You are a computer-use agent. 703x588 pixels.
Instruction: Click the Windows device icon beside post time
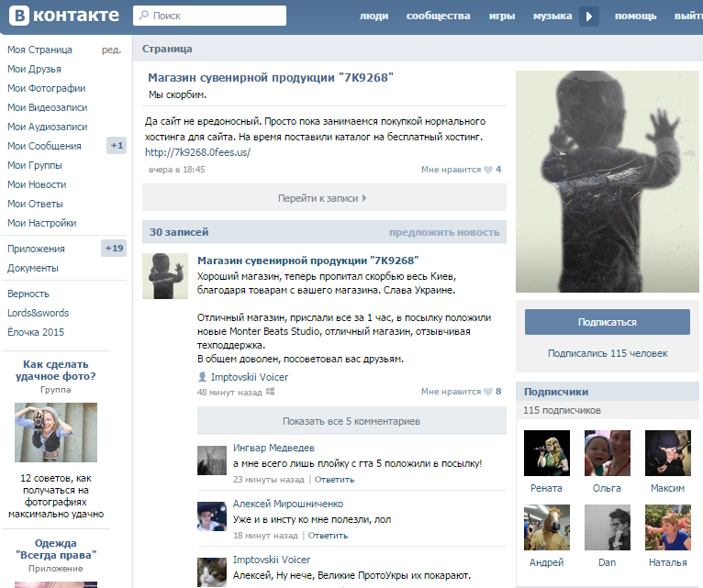pos(271,392)
